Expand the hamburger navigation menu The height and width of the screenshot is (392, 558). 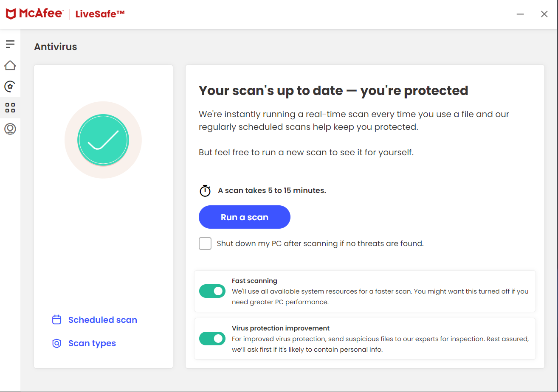point(10,44)
